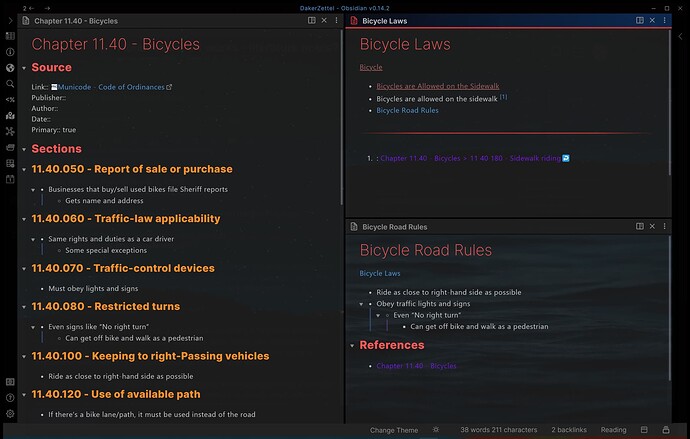Click '2 backlinks' in status bar
Image resolution: width=690 pixels, height=439 pixels.
[x=569, y=430]
